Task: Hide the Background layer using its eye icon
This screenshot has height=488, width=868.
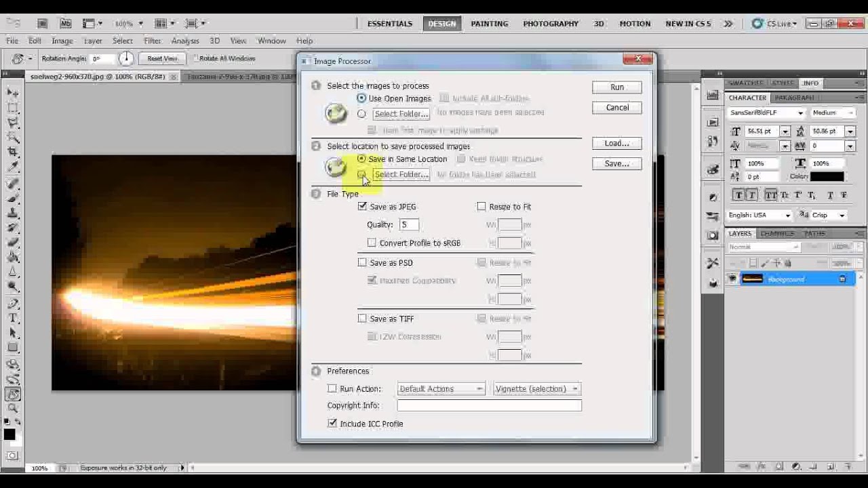Action: [x=732, y=279]
